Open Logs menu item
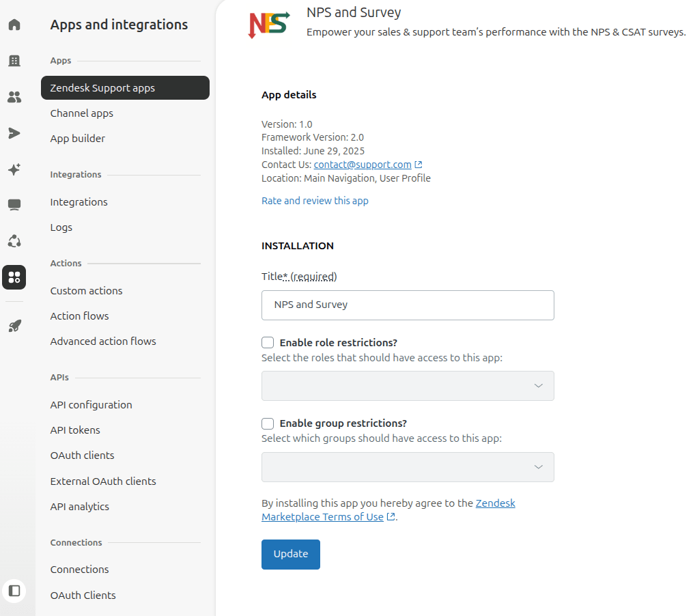This screenshot has width=693, height=616. point(61,227)
